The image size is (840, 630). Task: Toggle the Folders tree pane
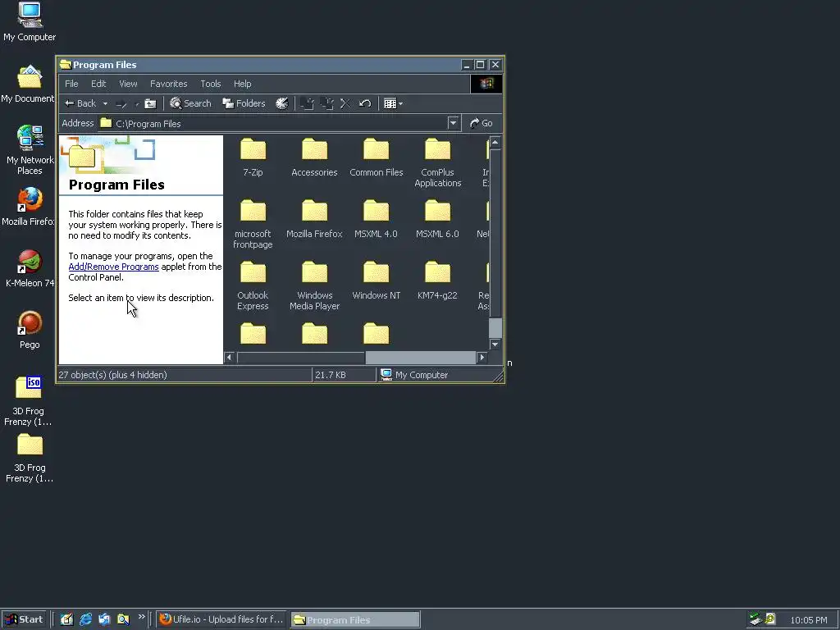pos(244,103)
